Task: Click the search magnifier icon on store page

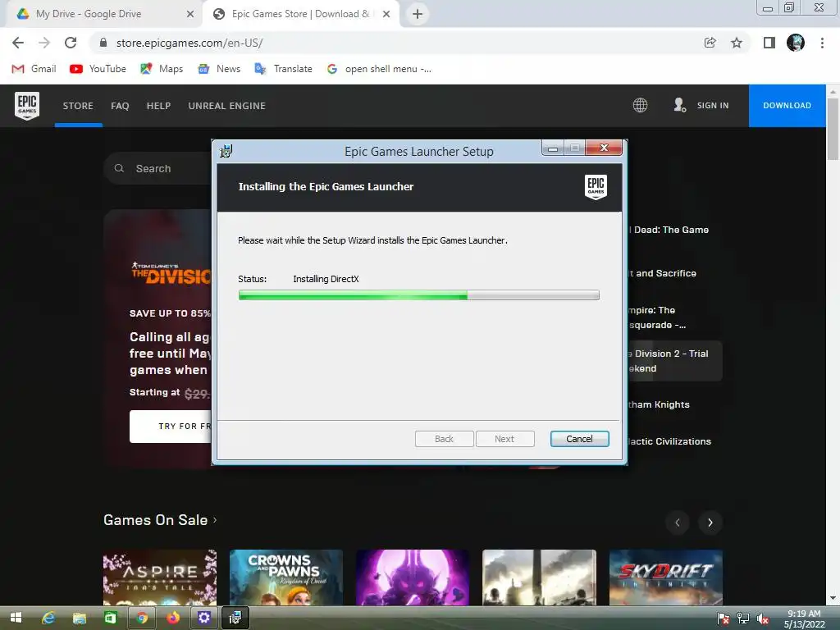Action: 119,168
